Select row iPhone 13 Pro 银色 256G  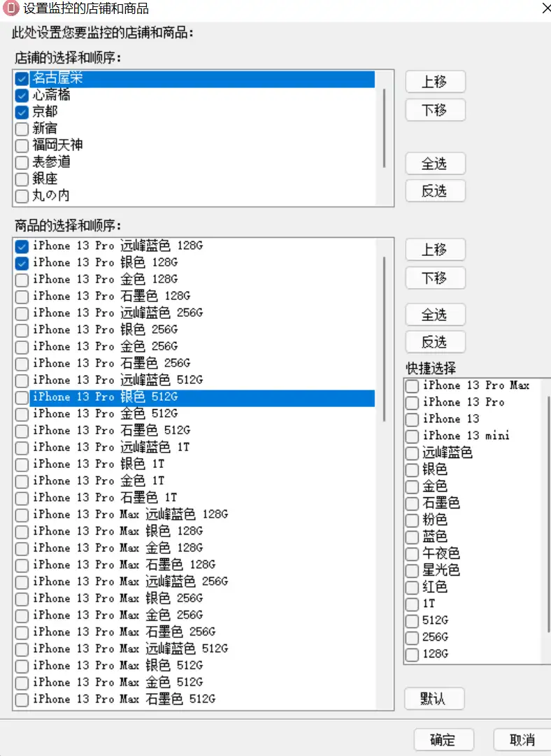(x=194, y=330)
